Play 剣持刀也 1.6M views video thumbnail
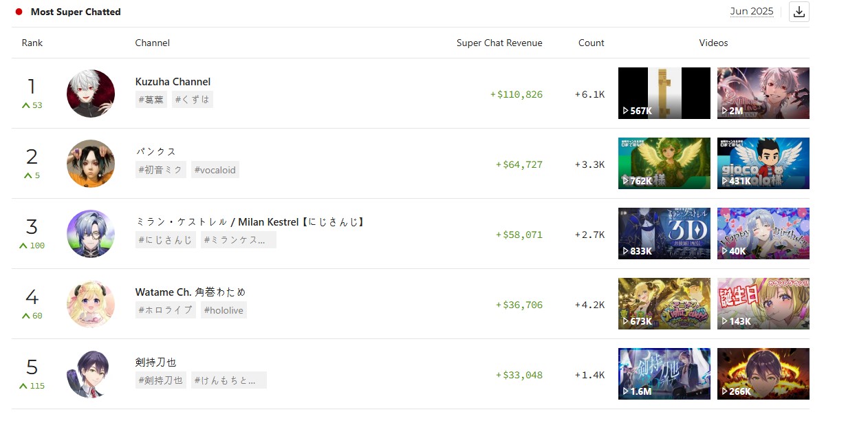Screen dimensions: 868x423 [x=664, y=374]
